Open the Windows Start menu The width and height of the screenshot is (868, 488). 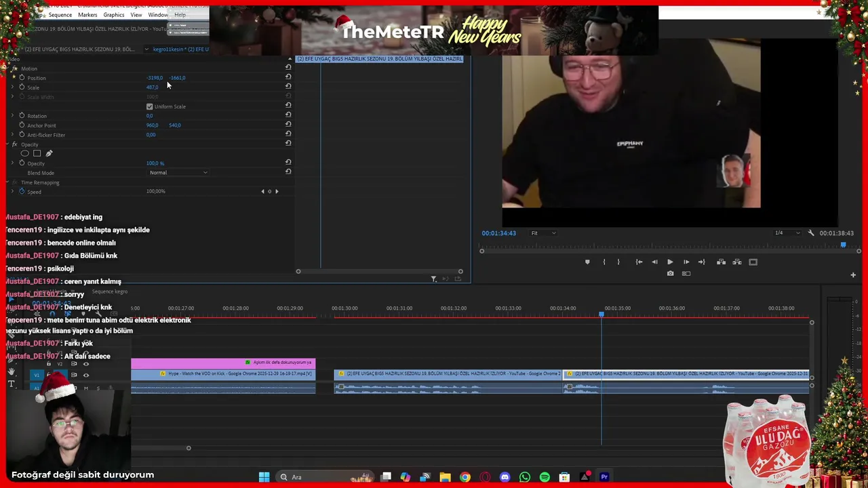coord(264,476)
